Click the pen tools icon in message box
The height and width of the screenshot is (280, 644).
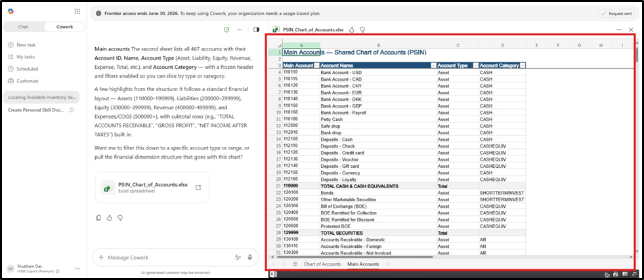[238, 258]
